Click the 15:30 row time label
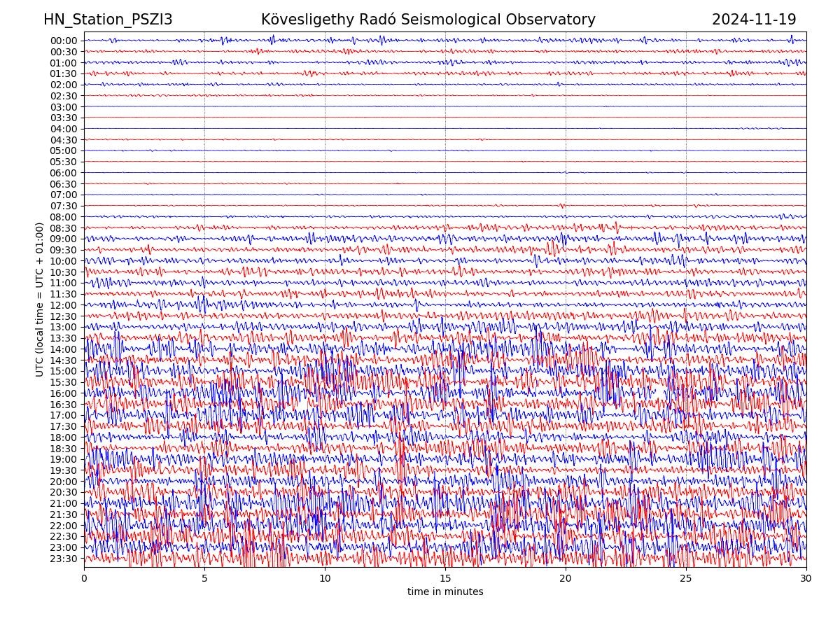The height and width of the screenshot is (630, 840). tap(64, 382)
